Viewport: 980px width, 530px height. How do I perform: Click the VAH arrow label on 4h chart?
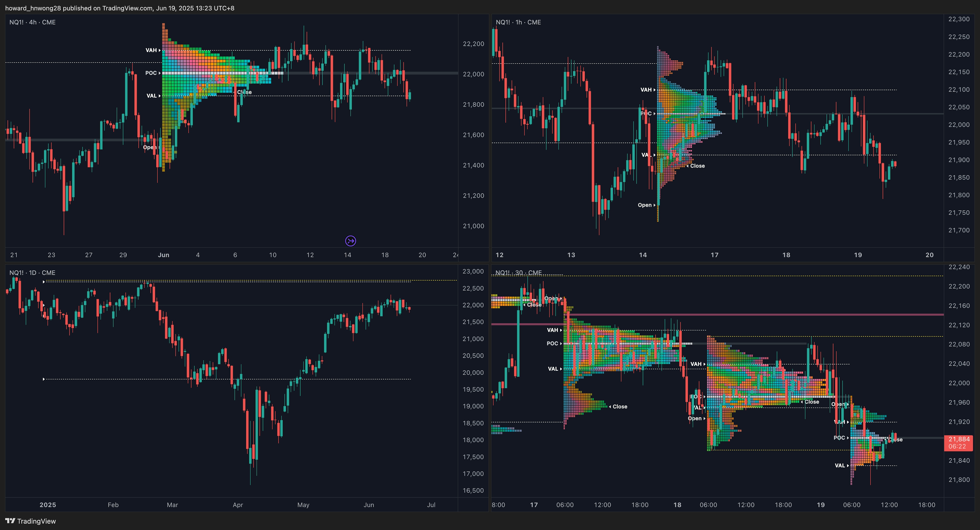coord(153,50)
